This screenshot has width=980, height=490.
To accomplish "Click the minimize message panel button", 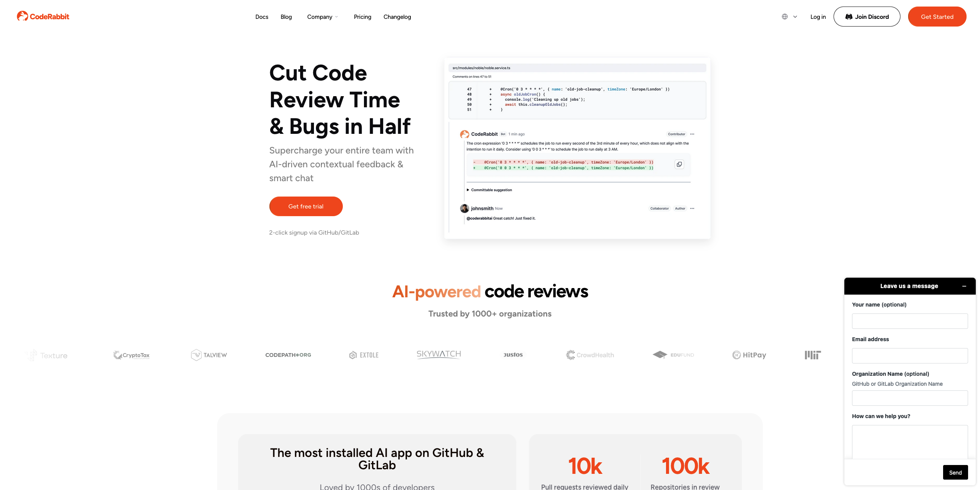I will (965, 287).
